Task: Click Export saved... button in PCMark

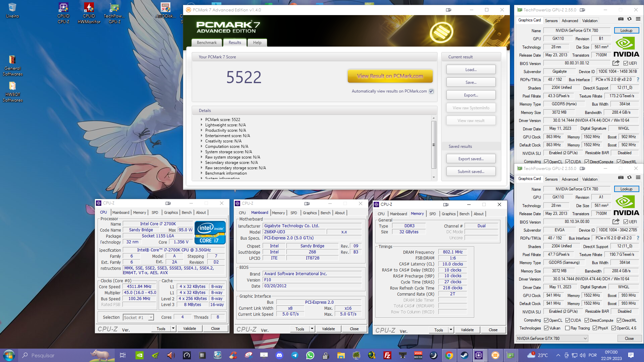Action: tap(471, 159)
